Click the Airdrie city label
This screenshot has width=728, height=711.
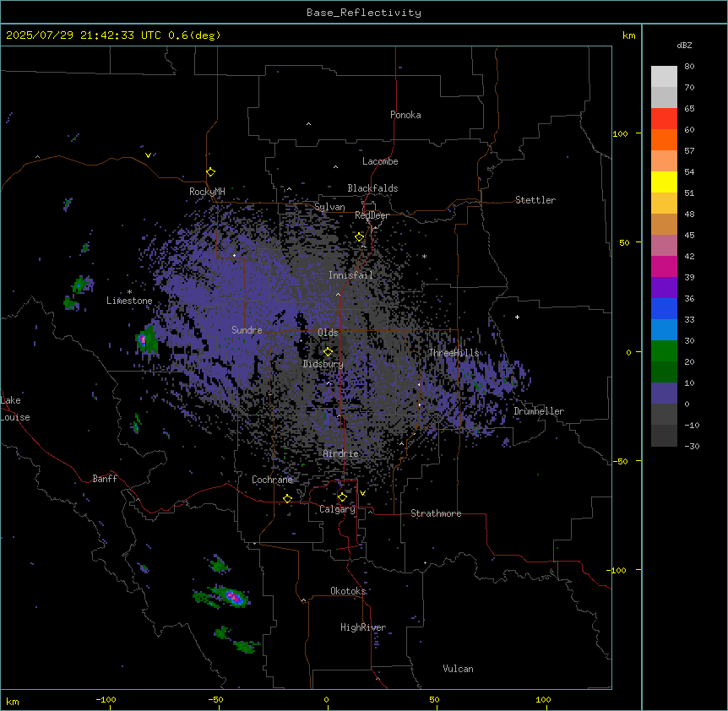click(x=341, y=453)
